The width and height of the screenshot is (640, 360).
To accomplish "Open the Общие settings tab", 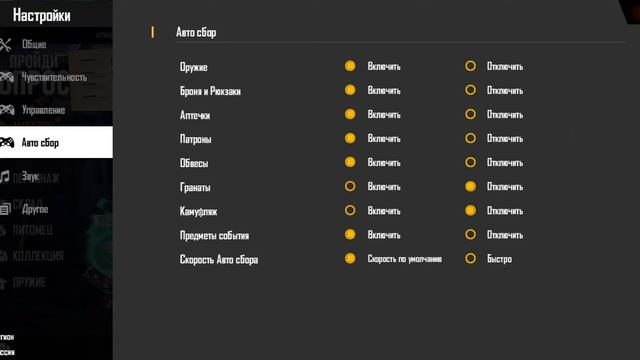I will pos(56,44).
